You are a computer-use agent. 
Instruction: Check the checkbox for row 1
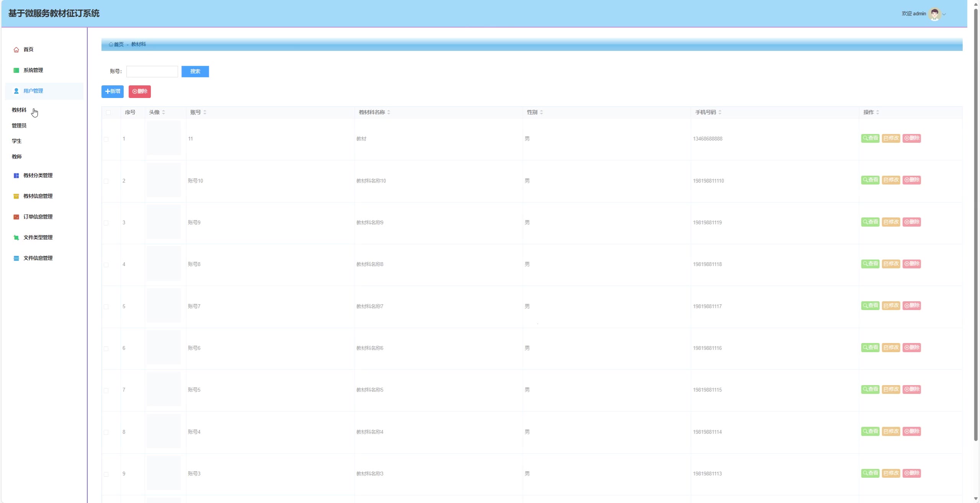click(x=106, y=139)
